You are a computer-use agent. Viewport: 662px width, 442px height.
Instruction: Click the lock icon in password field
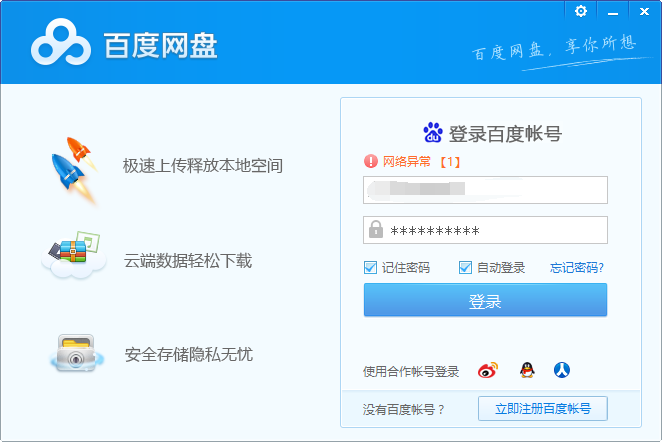click(x=376, y=230)
